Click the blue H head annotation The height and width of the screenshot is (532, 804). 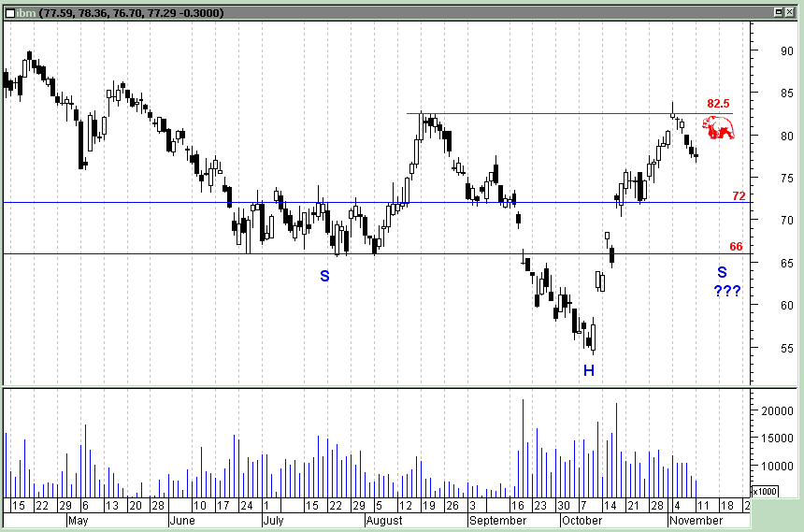click(589, 370)
